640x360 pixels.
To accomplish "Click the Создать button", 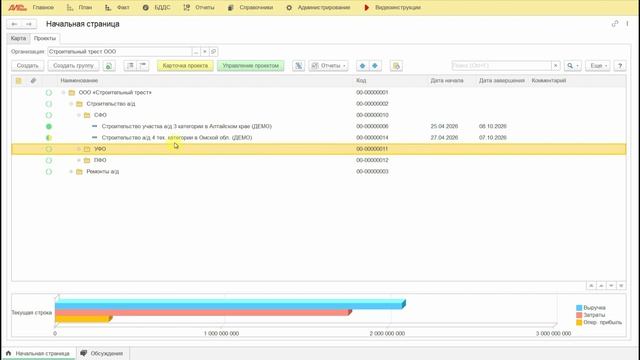I will [28, 66].
